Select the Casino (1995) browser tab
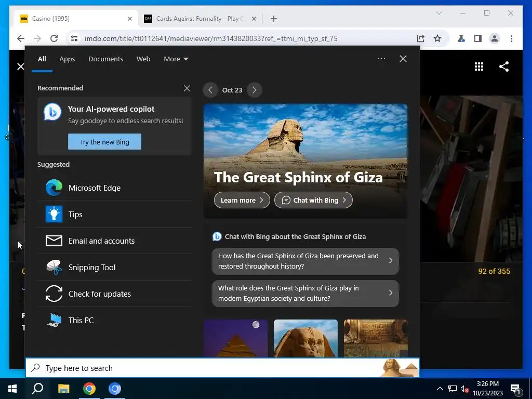This screenshot has width=532, height=399. [x=76, y=19]
